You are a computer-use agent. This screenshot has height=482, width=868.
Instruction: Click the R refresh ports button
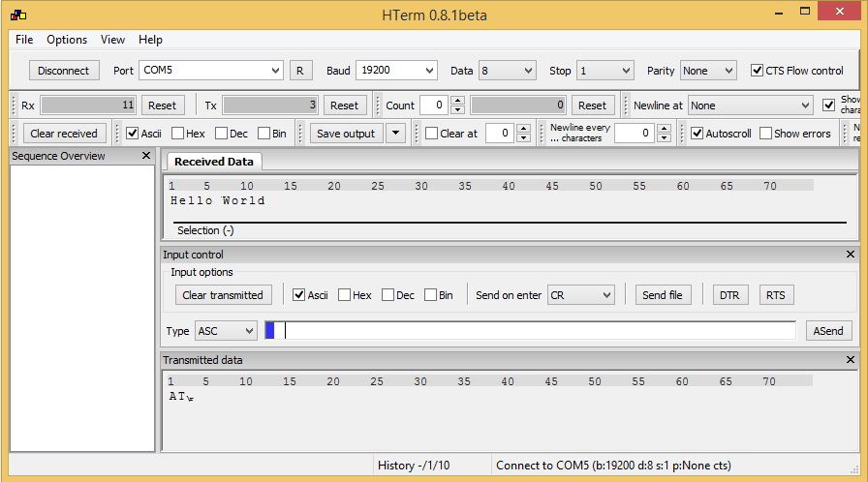click(300, 71)
